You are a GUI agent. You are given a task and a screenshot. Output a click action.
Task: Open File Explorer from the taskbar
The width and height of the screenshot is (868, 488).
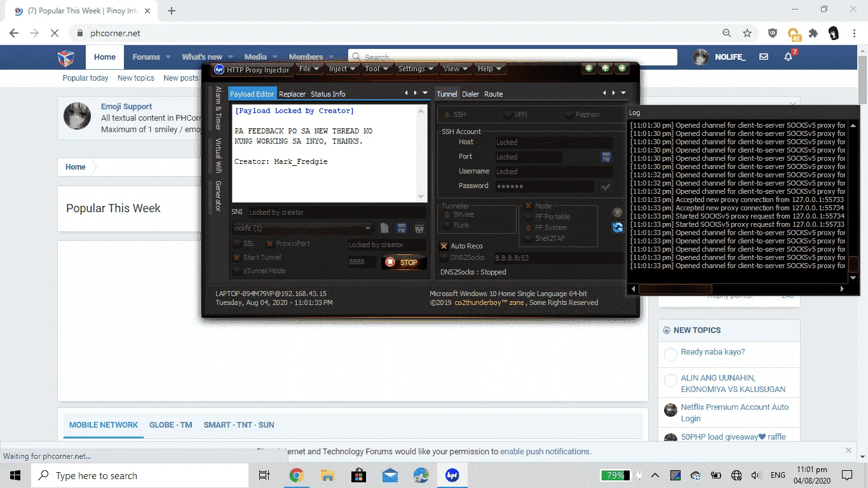coord(327,475)
